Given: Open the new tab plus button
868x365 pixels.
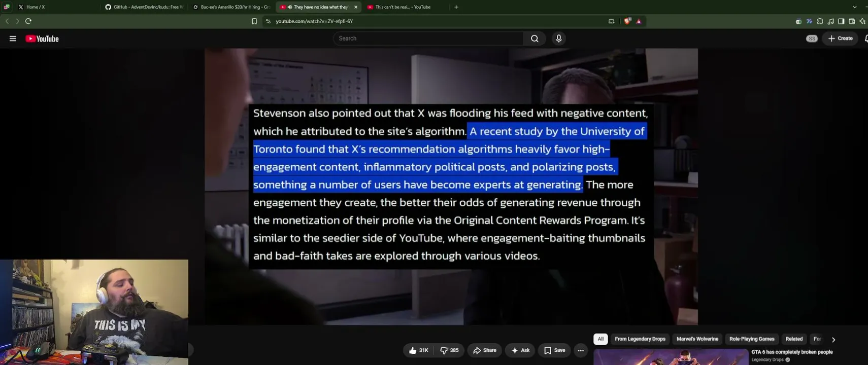Looking at the screenshot, I should click(456, 7).
